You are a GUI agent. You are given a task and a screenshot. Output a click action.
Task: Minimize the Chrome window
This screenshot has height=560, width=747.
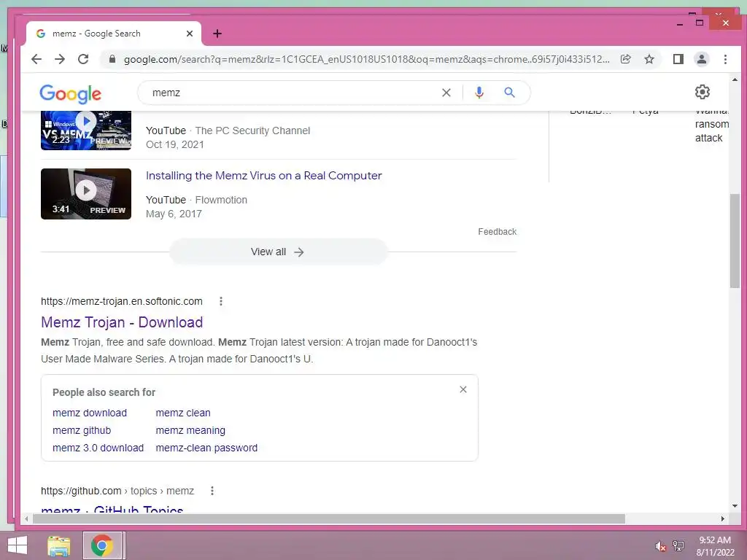679,23
